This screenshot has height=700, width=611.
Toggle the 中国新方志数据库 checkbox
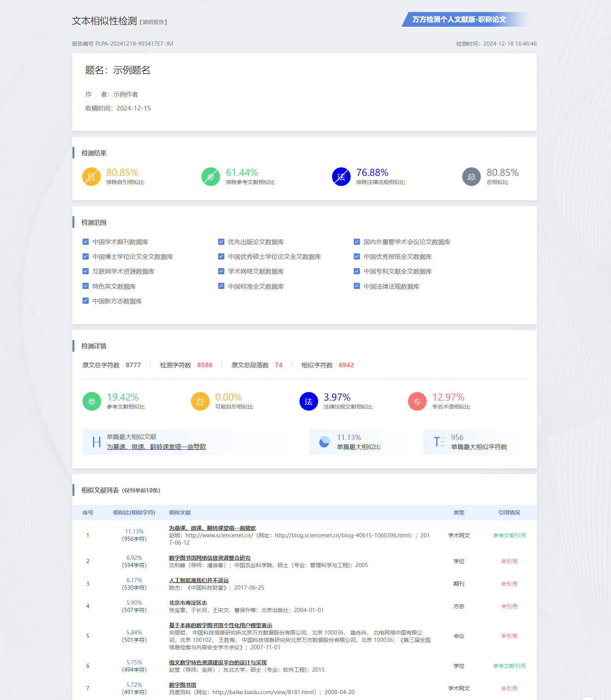click(86, 301)
